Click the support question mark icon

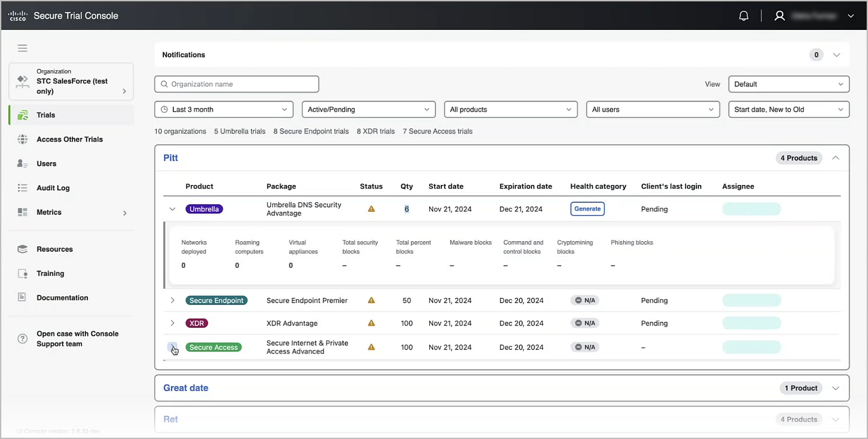[23, 339]
